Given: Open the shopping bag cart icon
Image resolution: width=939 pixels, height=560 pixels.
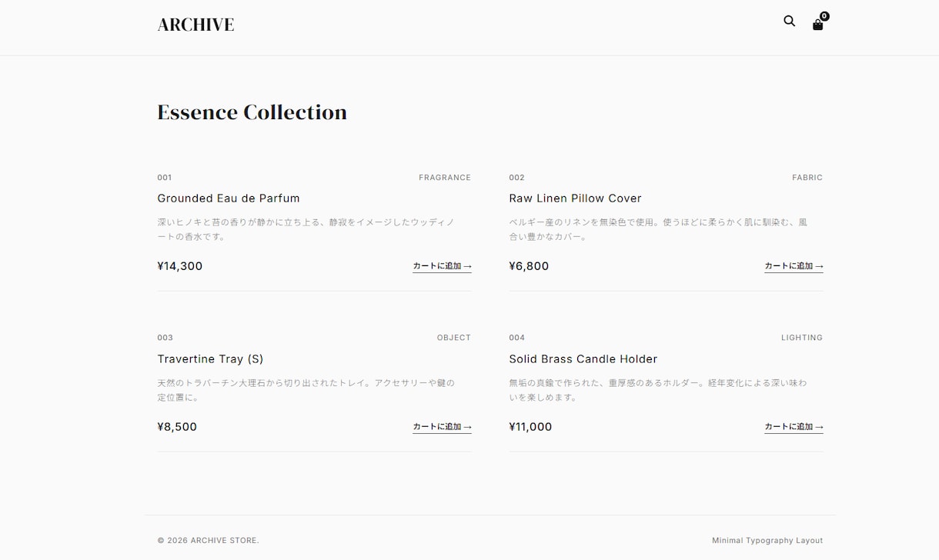Looking at the screenshot, I should pyautogui.click(x=817, y=25).
